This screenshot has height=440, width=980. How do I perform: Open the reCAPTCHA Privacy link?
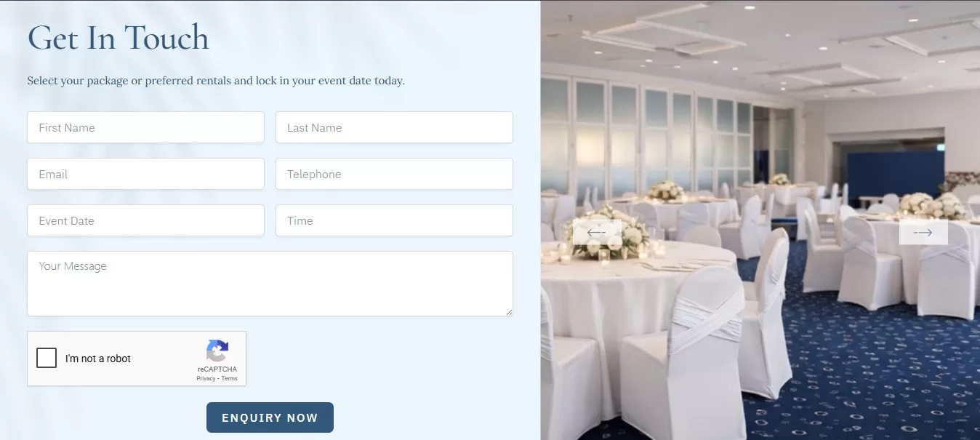coord(206,378)
